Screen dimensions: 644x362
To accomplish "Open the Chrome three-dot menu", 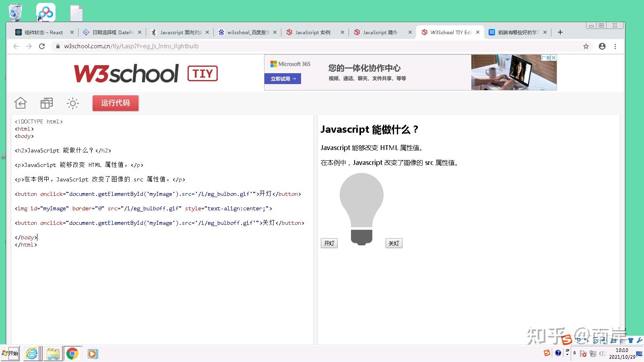I will pos(615,46).
